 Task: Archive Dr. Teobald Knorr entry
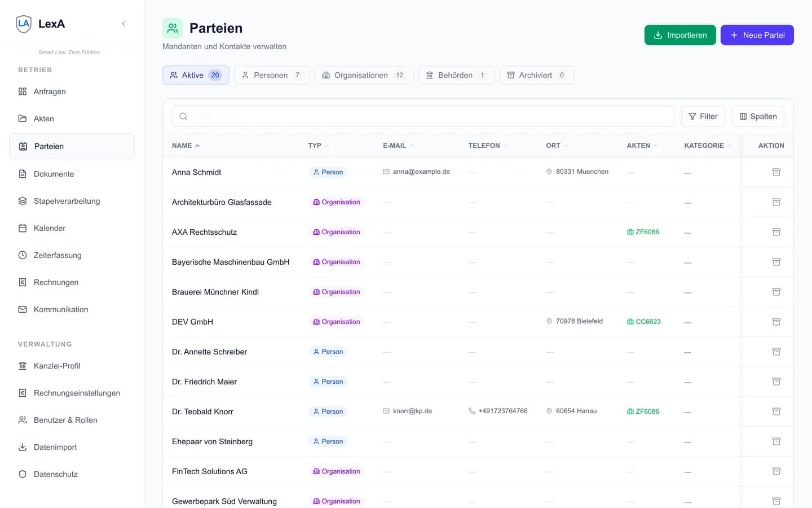click(776, 411)
